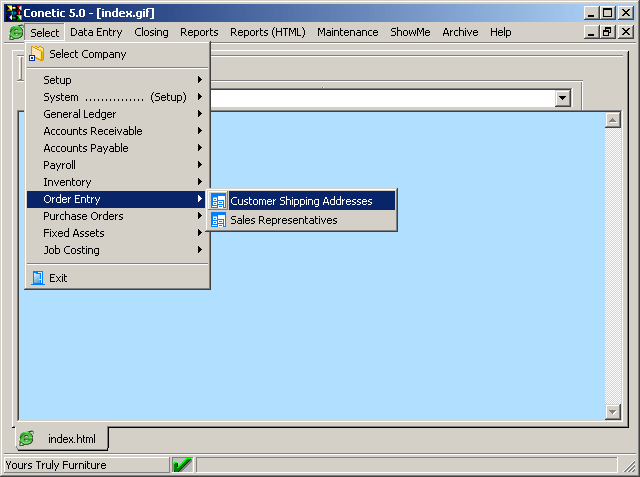Click the green globe icon in menu bar

click(x=16, y=32)
